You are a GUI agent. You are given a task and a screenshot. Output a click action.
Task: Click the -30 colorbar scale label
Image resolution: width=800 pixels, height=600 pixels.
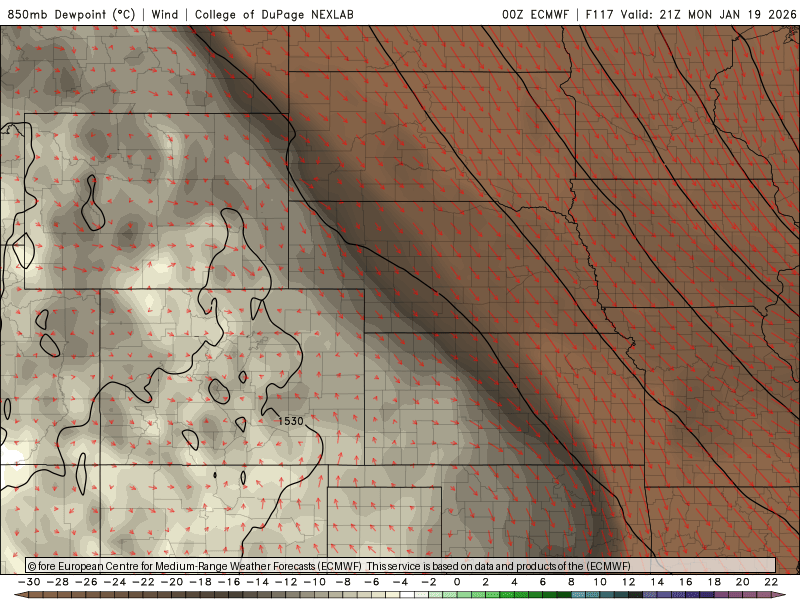pyautogui.click(x=29, y=582)
